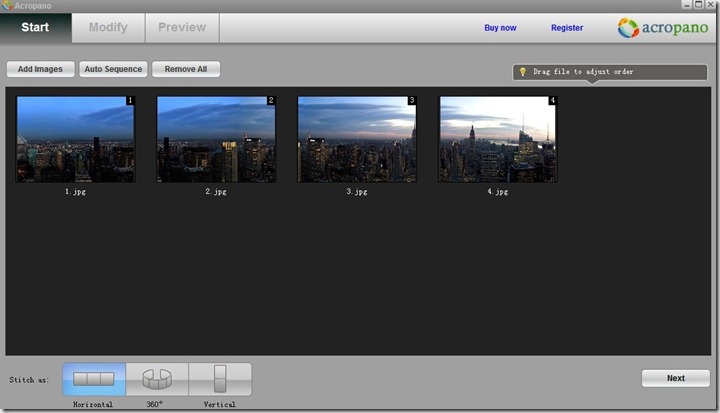Pick the Vertical stitch mode icon

click(220, 379)
